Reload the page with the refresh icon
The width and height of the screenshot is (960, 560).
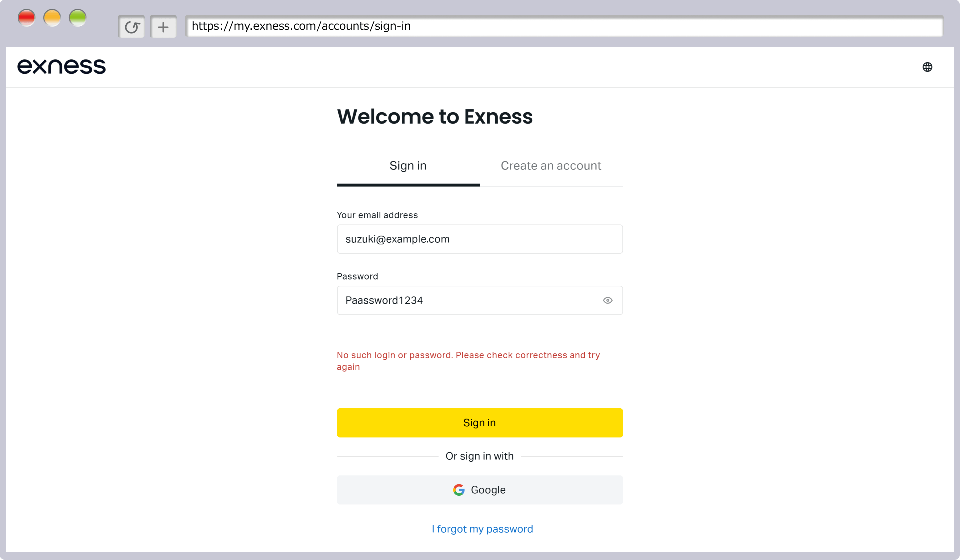132,27
